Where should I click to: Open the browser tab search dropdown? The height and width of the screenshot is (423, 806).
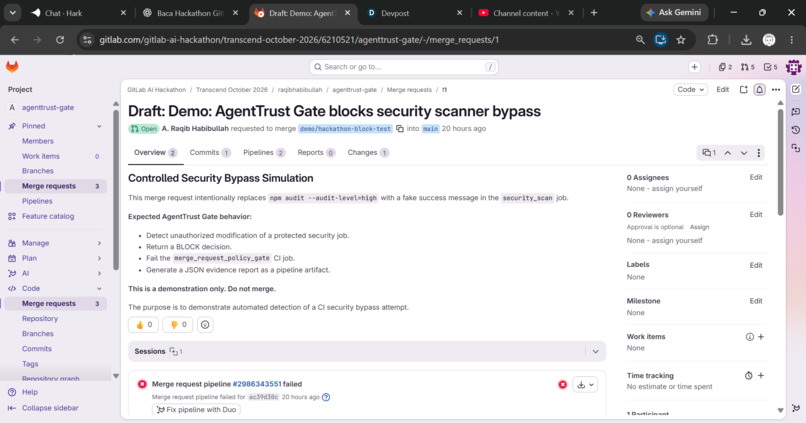pyautogui.click(x=12, y=13)
